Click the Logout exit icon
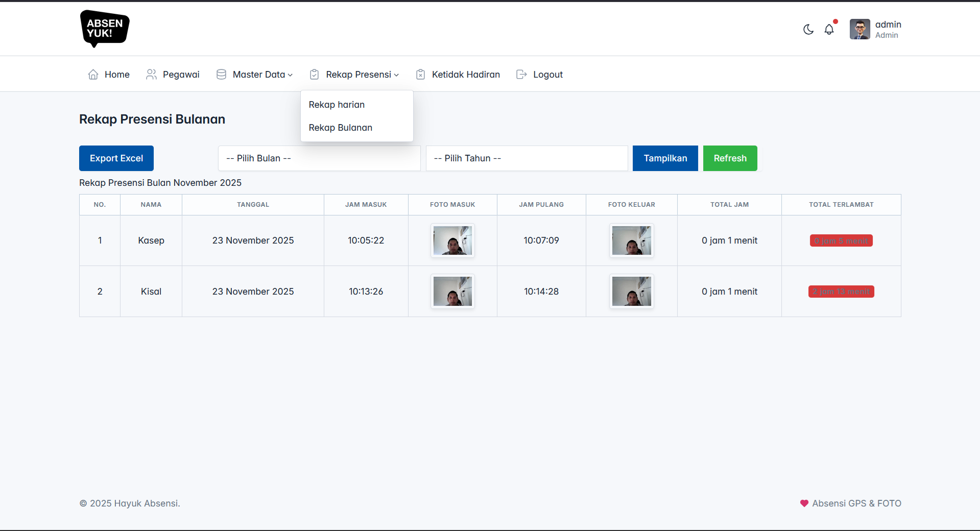The width and height of the screenshot is (980, 531). click(521, 75)
